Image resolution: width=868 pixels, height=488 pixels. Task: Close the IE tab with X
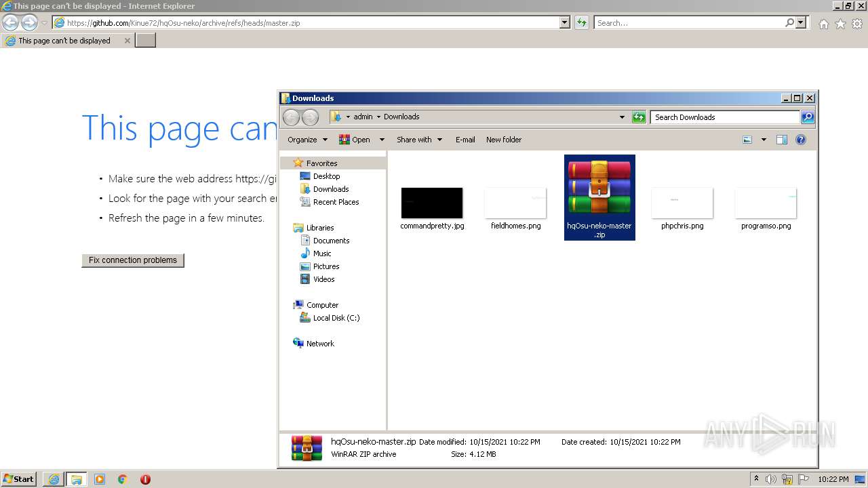pyautogui.click(x=127, y=41)
